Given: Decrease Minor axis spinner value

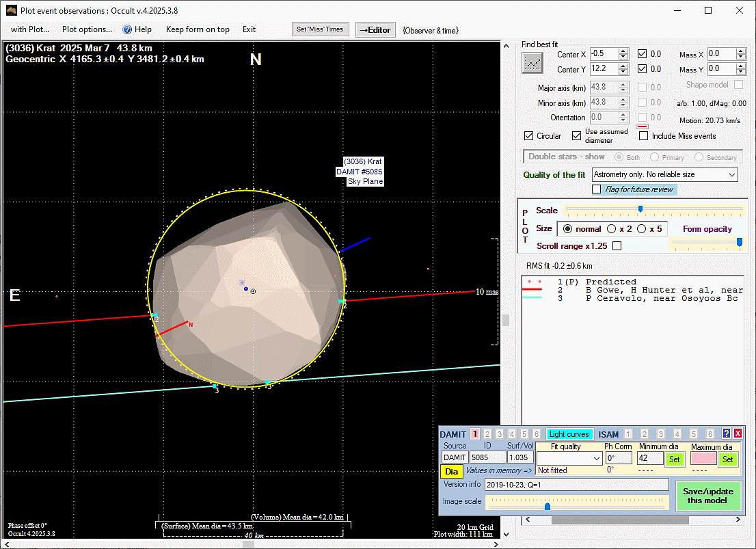Looking at the screenshot, I should tap(623, 105).
